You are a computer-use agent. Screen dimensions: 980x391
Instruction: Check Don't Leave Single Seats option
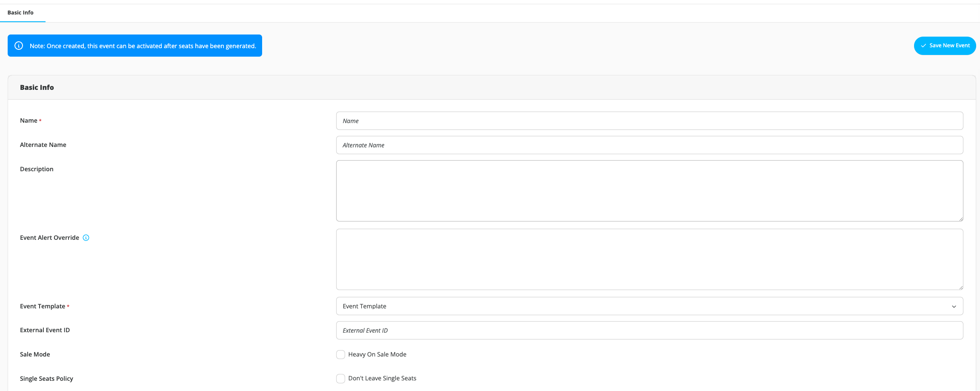tap(340, 379)
